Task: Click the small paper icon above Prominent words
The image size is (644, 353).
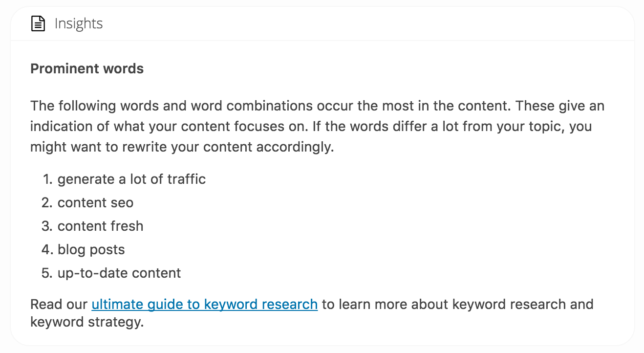Action: tap(38, 23)
